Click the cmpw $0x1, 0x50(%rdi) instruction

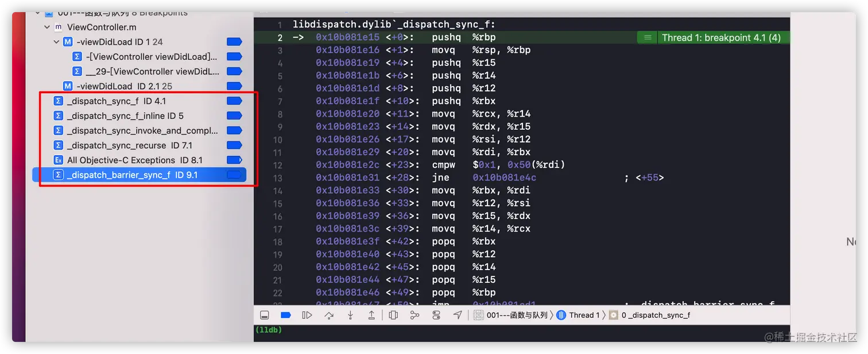point(498,165)
